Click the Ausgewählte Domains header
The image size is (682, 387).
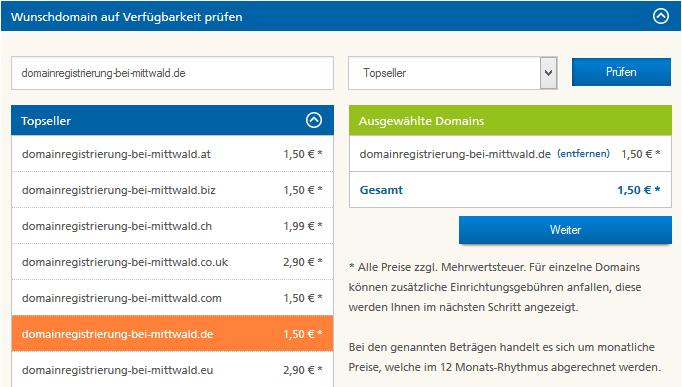[x=510, y=120]
